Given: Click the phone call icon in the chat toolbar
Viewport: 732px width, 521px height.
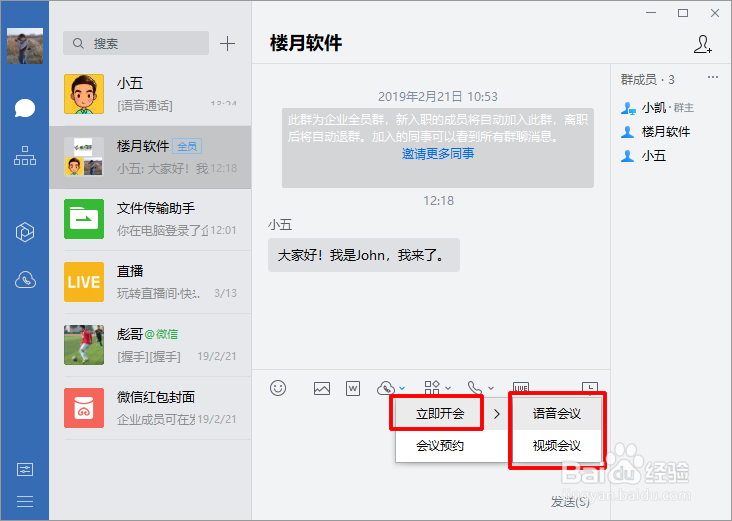Looking at the screenshot, I should 475,388.
